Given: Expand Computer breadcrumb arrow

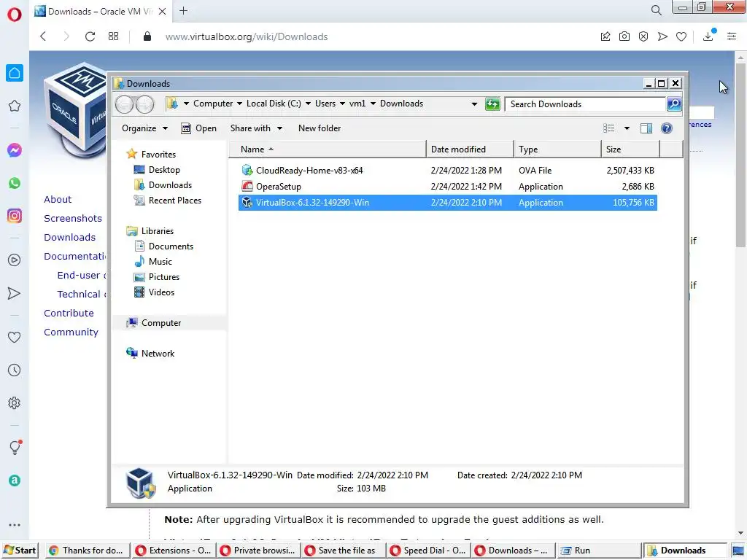Looking at the screenshot, I should (x=239, y=104).
